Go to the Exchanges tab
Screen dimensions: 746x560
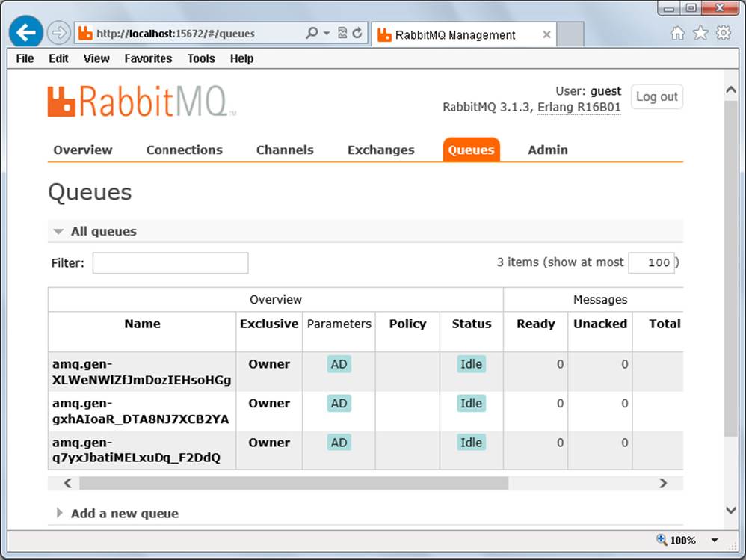point(380,150)
